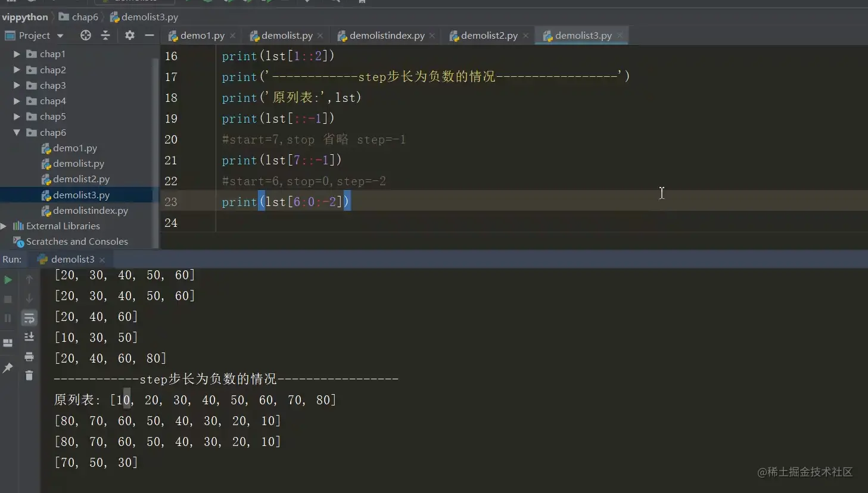This screenshot has width=868, height=493.
Task: Click code line print(lst[6:0:-2])
Action: click(286, 202)
